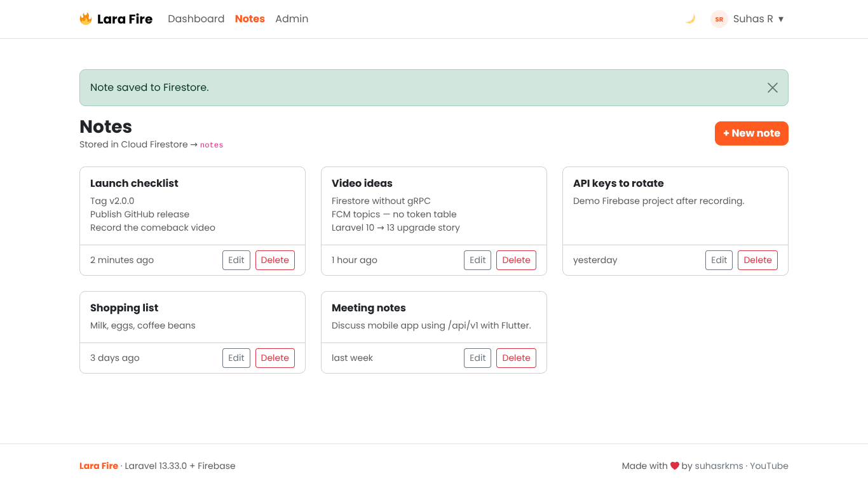
Task: Click the 'Shopping list' card title
Action: (x=124, y=308)
